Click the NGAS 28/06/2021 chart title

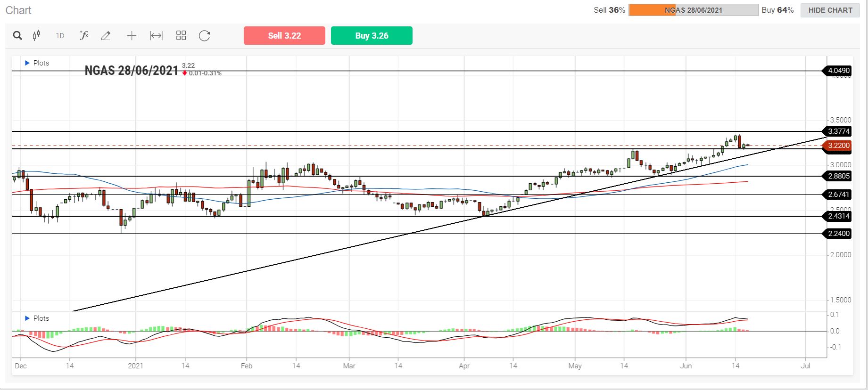[132, 71]
